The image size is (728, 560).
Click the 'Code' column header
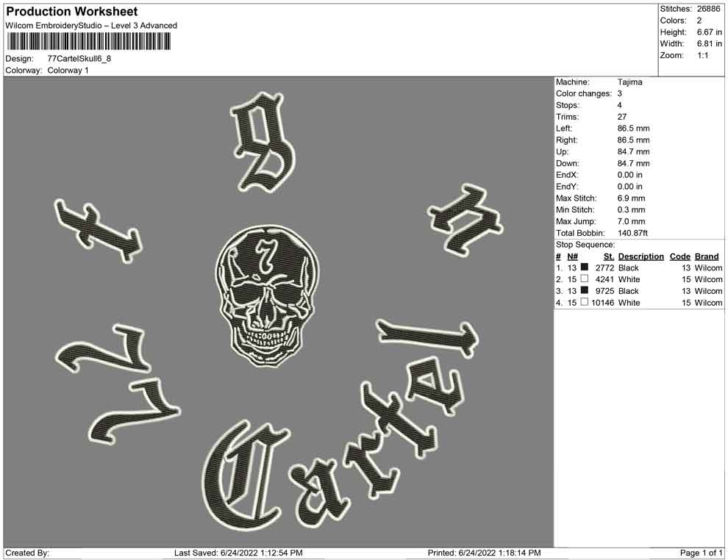(x=680, y=256)
